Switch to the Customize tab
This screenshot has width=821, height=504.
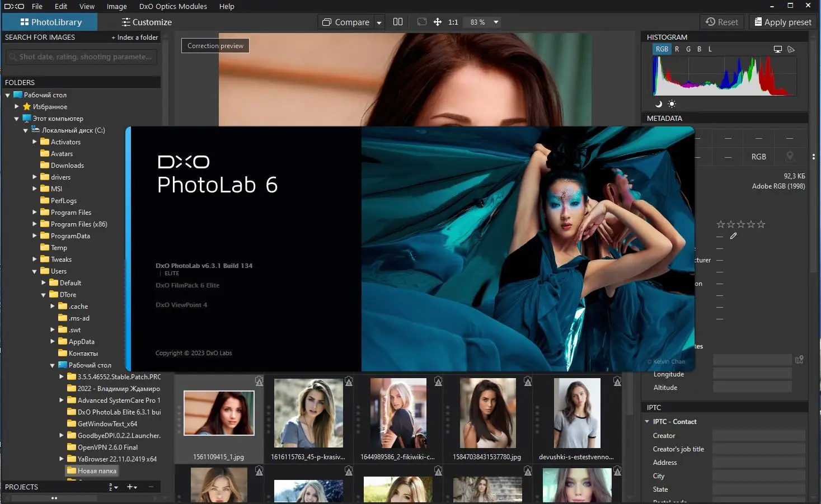tap(146, 22)
